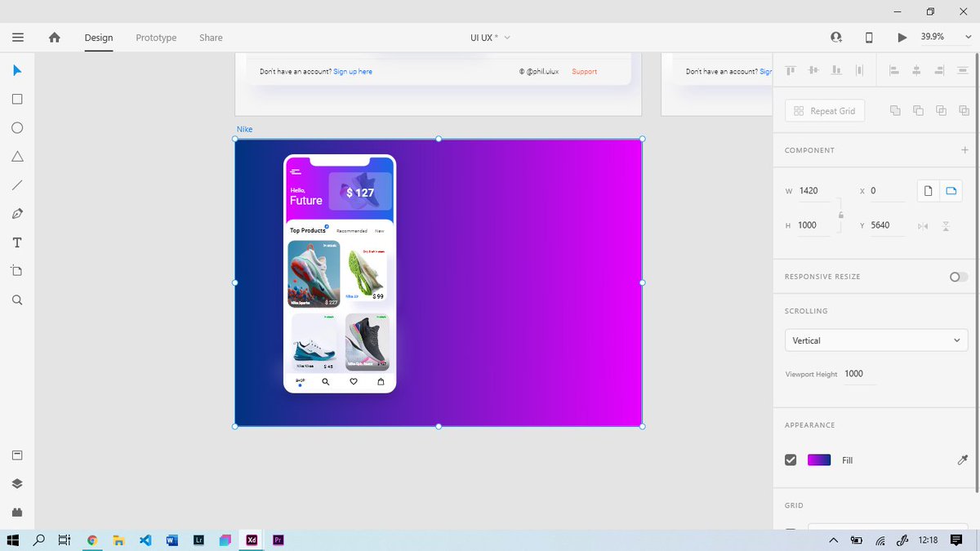This screenshot has height=551, width=980.
Task: Select the Rectangle tool
Action: click(17, 99)
